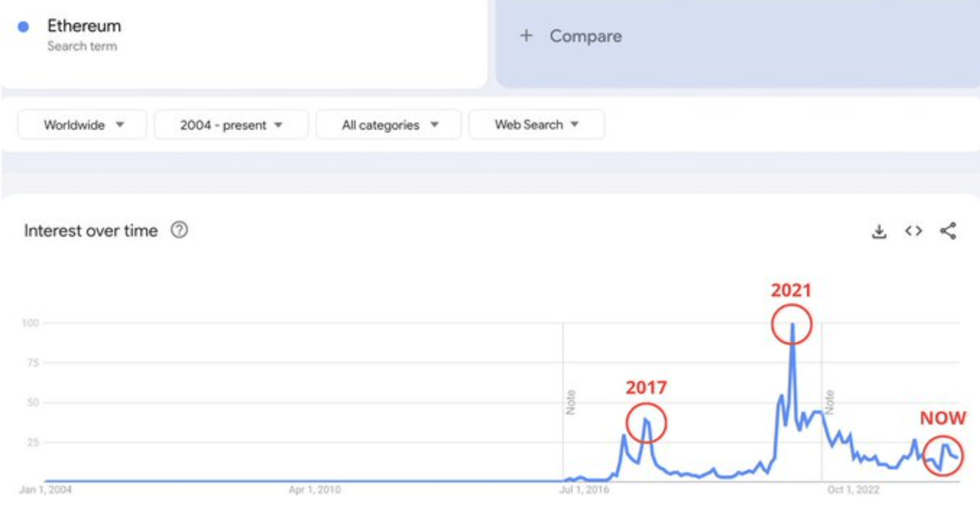This screenshot has height=528, width=980.
Task: Expand the All categories dropdown
Action: 388,125
